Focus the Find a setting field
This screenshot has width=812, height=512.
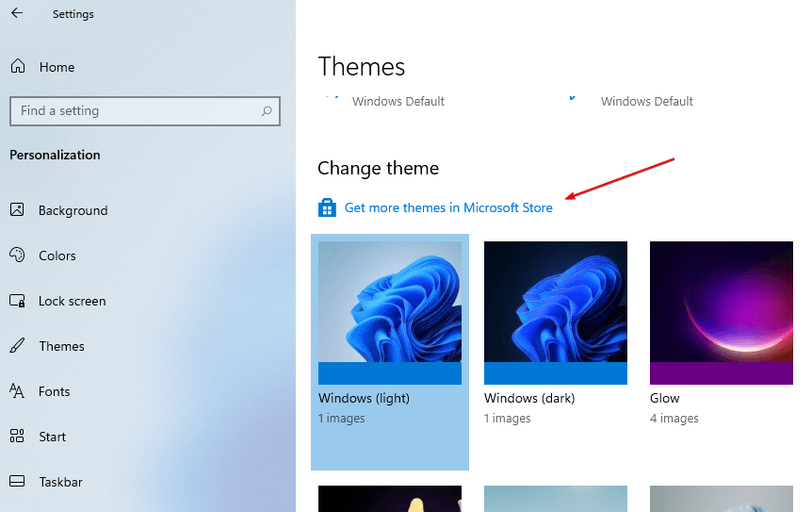click(x=144, y=111)
